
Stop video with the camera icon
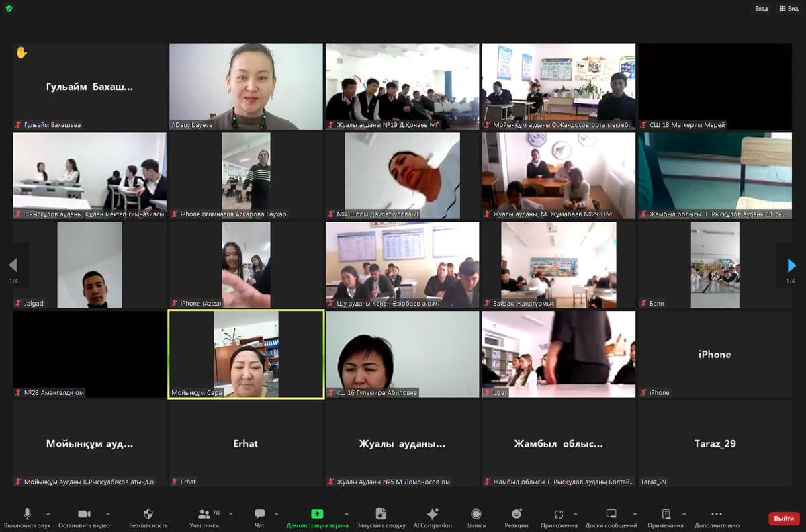tap(84, 514)
